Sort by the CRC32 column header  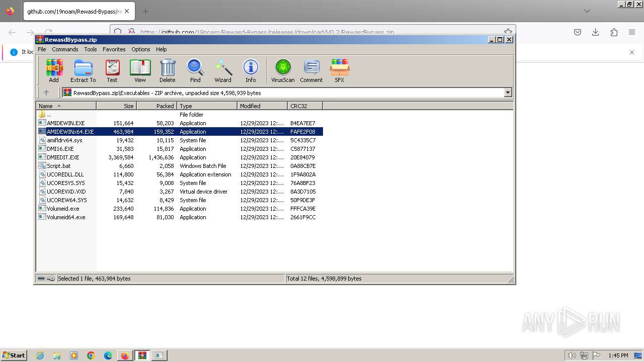(305, 106)
